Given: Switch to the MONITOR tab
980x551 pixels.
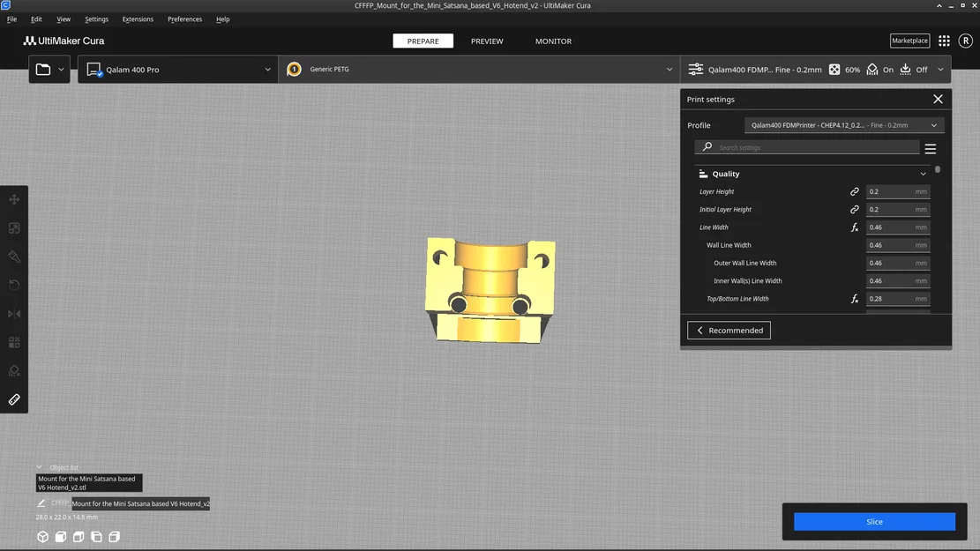Looking at the screenshot, I should (553, 41).
